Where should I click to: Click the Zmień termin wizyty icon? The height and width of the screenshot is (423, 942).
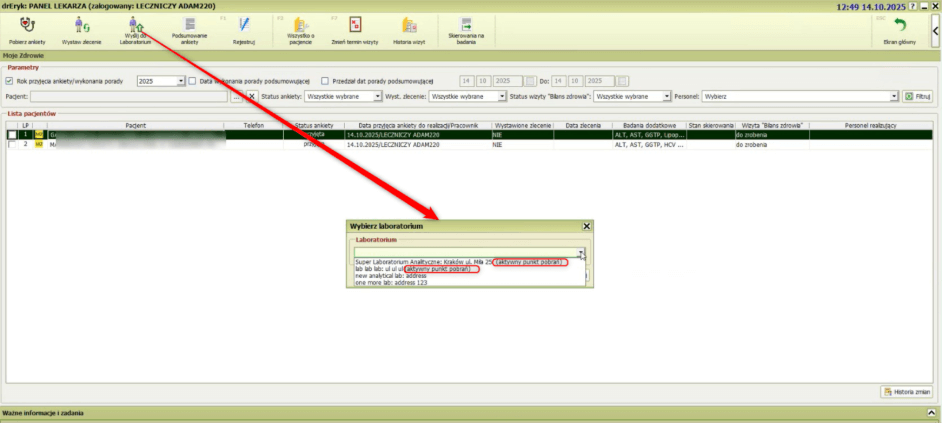tap(355, 26)
